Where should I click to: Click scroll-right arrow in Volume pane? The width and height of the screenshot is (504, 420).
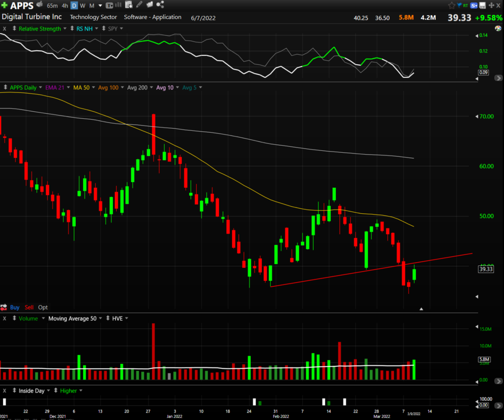pyautogui.click(x=498, y=381)
